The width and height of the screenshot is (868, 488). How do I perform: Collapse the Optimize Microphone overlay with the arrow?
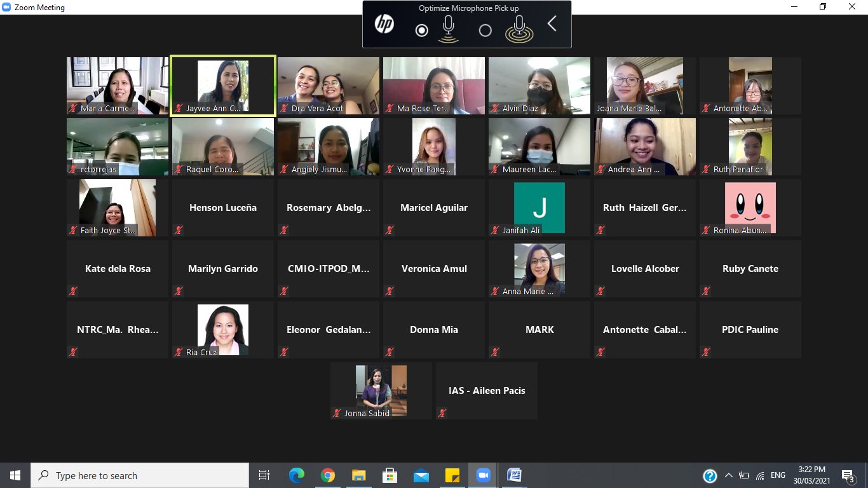tap(552, 24)
